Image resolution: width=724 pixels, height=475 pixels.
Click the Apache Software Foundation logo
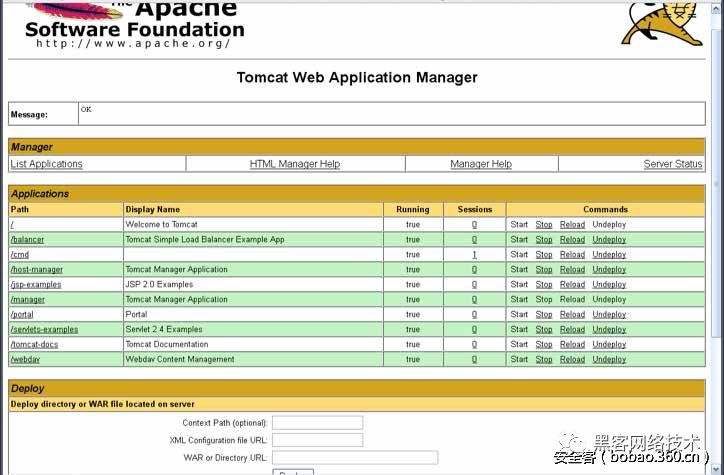134,24
